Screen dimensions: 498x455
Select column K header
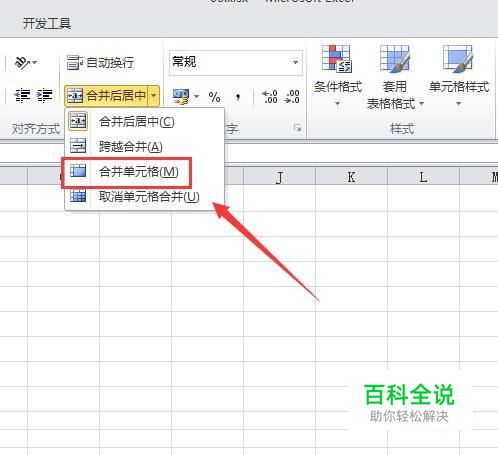click(351, 177)
